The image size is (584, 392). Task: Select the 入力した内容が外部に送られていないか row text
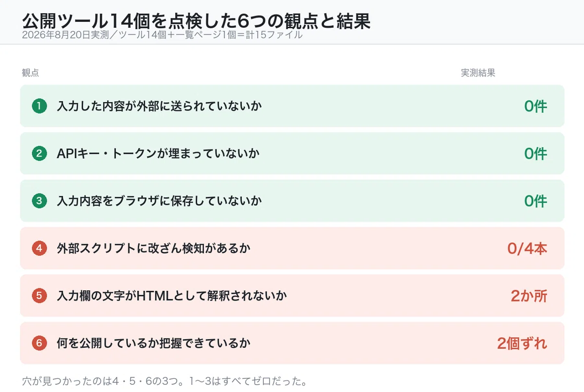(x=159, y=106)
